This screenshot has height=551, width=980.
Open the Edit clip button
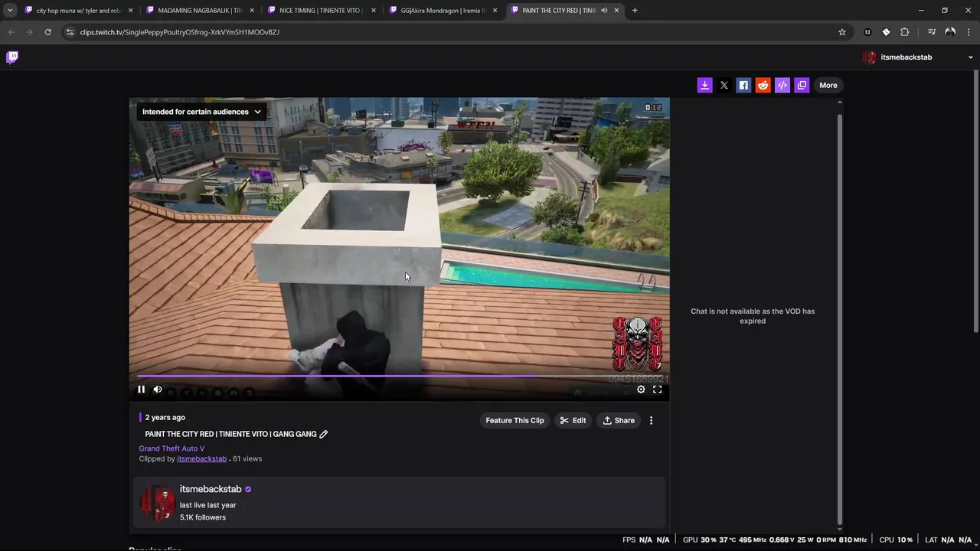(573, 420)
